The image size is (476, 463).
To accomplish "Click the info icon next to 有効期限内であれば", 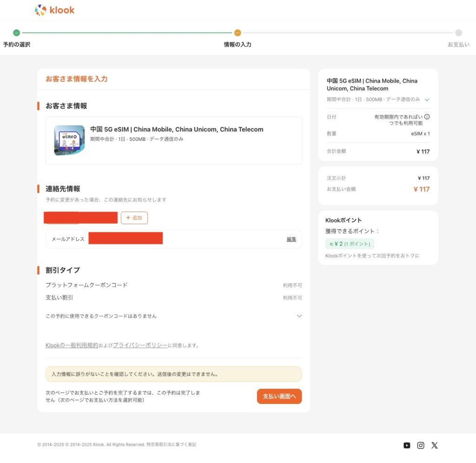I will (x=427, y=117).
